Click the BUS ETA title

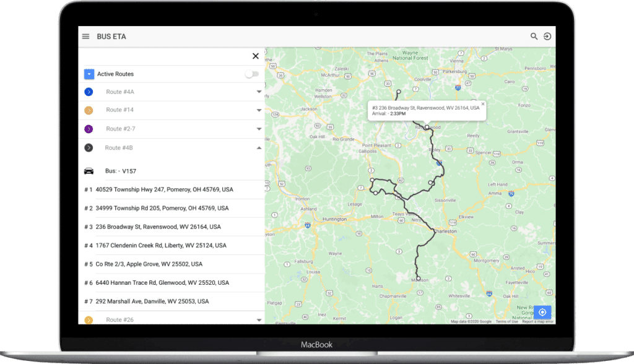(x=111, y=37)
